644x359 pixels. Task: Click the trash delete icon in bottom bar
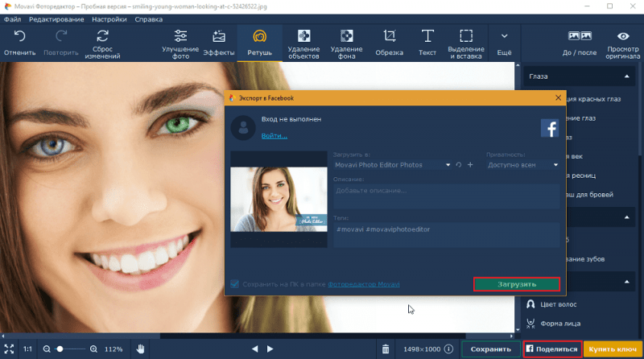coord(386,349)
